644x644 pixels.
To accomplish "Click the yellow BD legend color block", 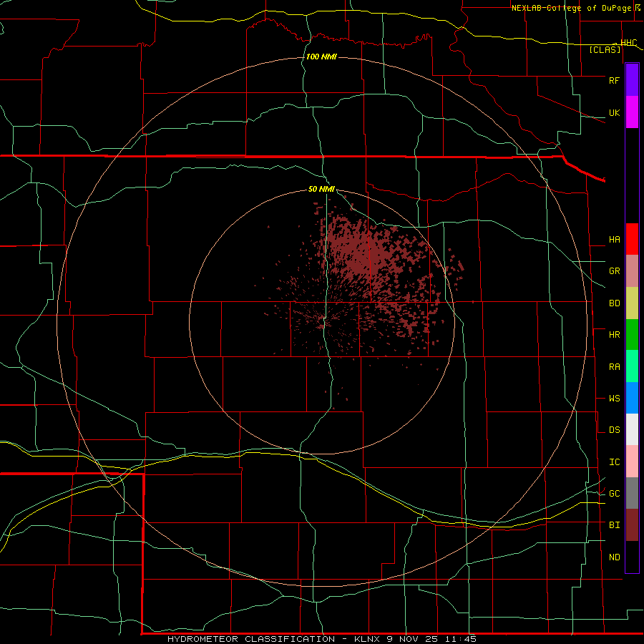I will (x=632, y=303).
